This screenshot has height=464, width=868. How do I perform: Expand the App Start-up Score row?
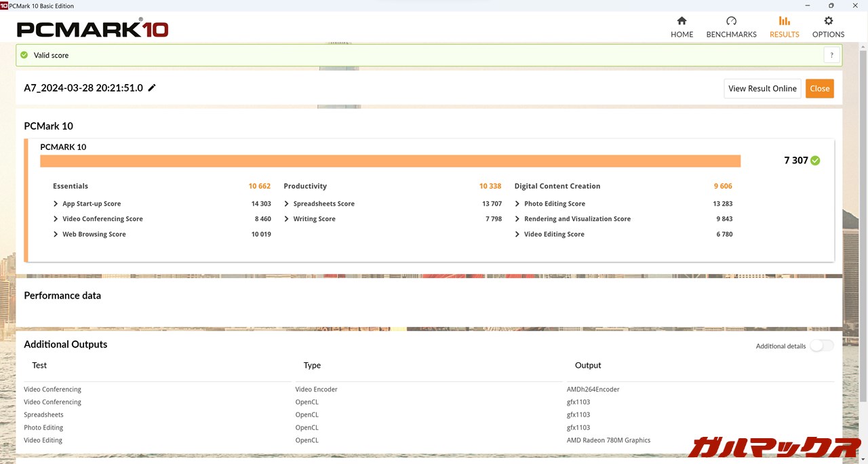point(56,204)
